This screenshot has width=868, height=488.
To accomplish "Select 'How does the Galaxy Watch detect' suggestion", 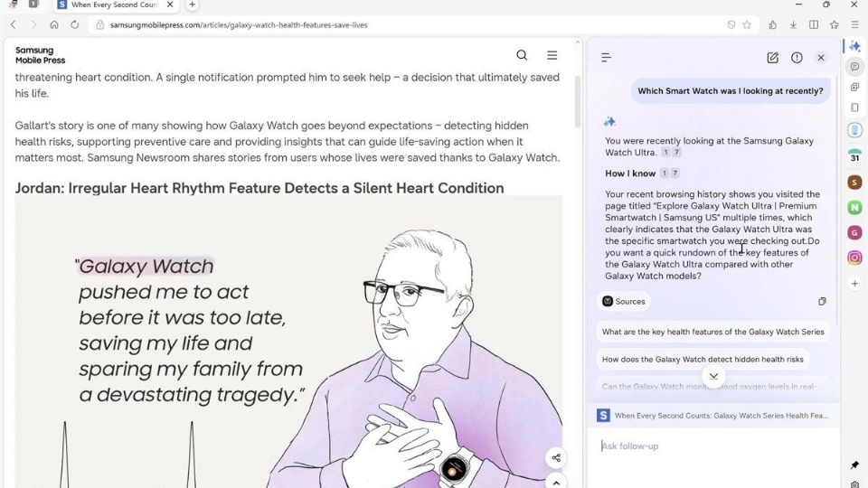I will (x=703, y=359).
